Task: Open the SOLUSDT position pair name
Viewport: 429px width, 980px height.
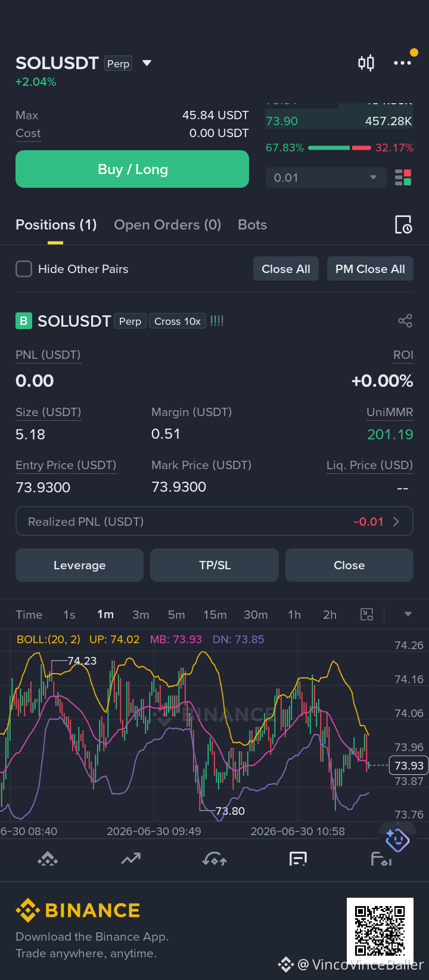Action: tap(74, 321)
